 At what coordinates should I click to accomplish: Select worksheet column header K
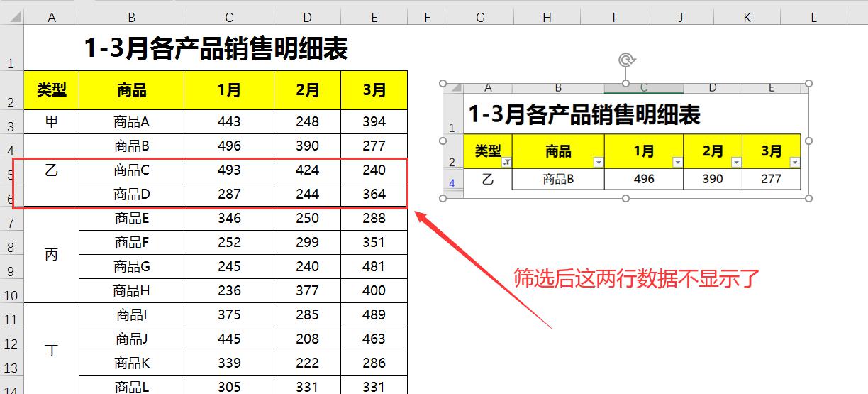click(x=747, y=18)
